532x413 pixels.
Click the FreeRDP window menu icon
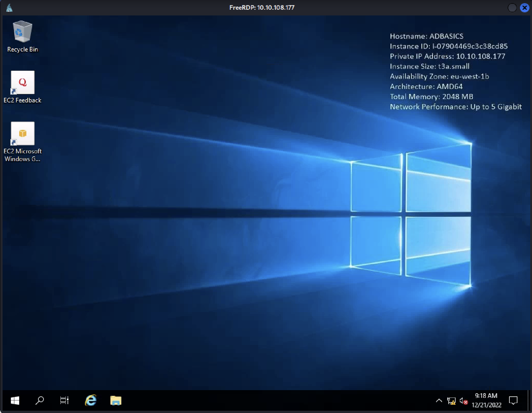click(9, 8)
